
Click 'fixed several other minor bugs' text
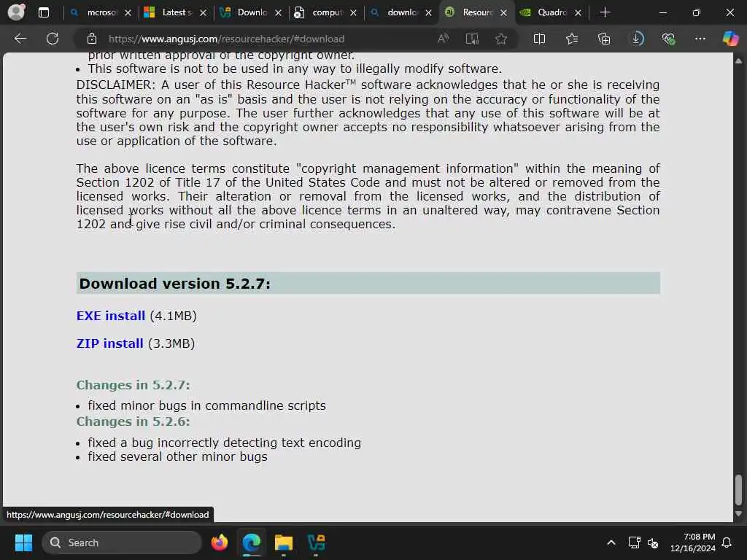point(177,456)
